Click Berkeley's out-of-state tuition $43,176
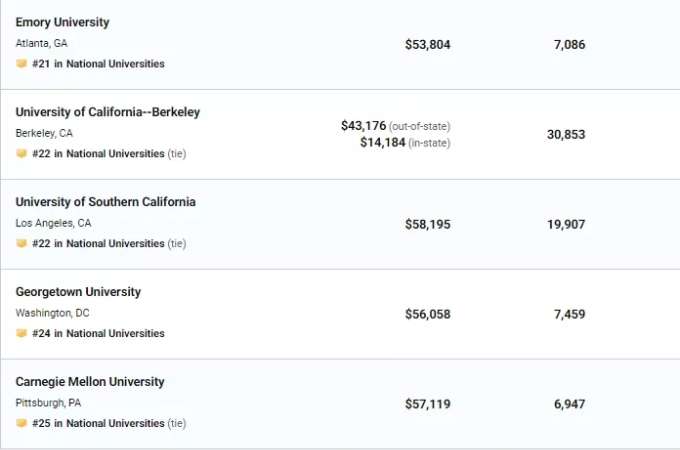This screenshot has height=450, width=680. pyautogui.click(x=363, y=126)
